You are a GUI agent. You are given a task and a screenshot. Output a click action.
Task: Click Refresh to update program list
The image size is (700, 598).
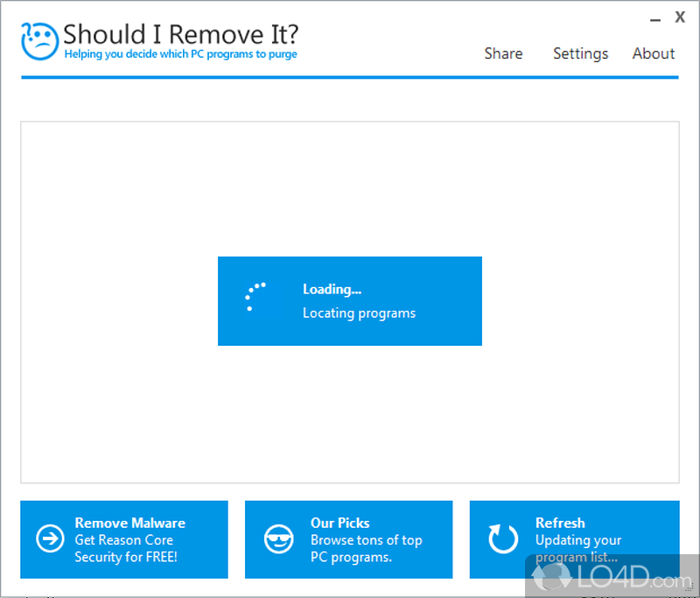point(575,539)
